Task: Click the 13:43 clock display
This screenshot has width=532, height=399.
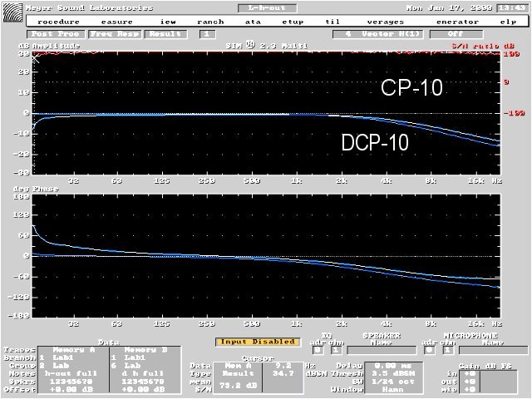Action: pyautogui.click(x=512, y=8)
